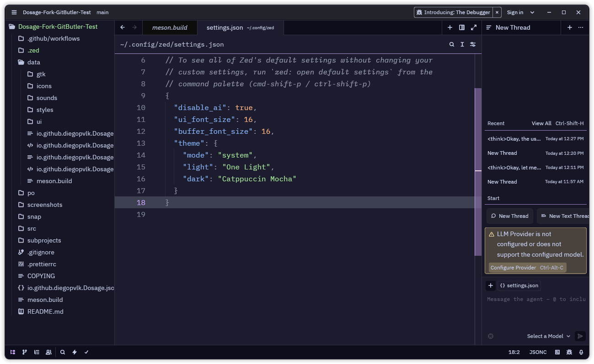Click the notifications bell icon
This screenshot has width=594, height=364.
581,352
